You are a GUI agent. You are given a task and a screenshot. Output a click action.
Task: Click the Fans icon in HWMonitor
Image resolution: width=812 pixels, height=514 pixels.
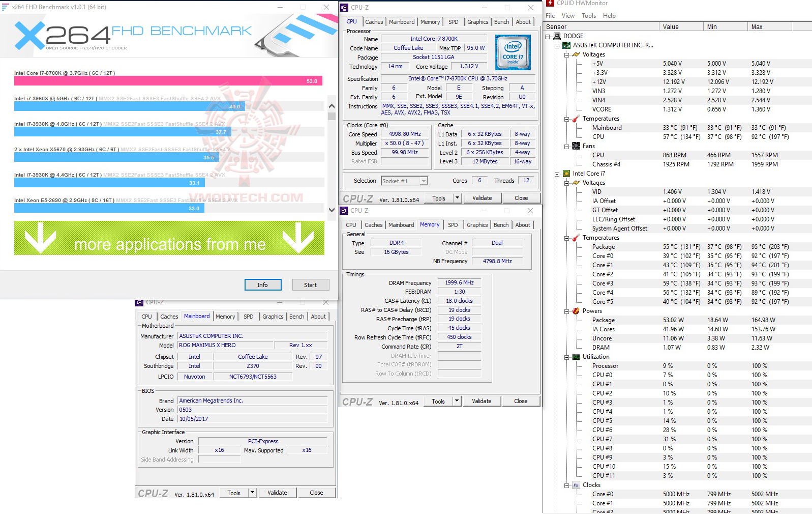pos(576,146)
